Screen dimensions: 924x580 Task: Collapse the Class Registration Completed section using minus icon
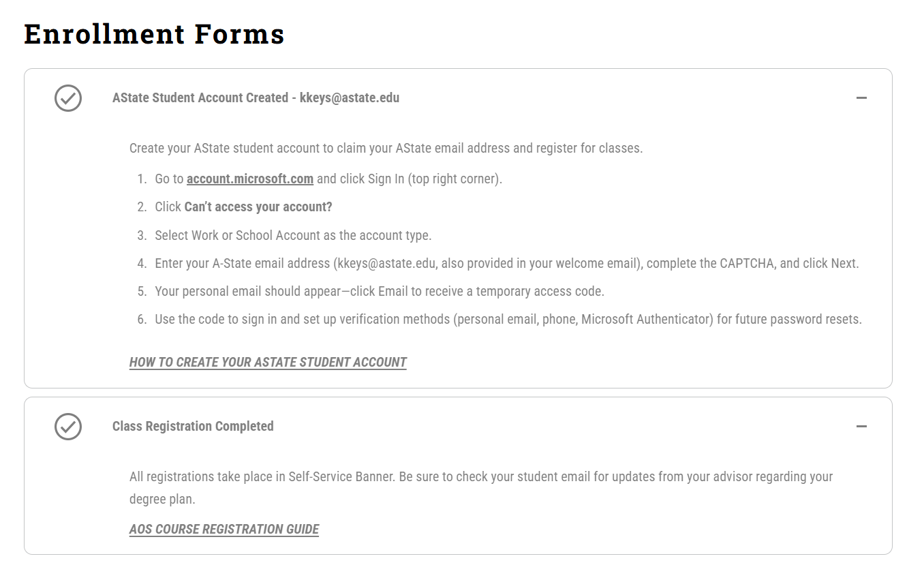point(861,427)
